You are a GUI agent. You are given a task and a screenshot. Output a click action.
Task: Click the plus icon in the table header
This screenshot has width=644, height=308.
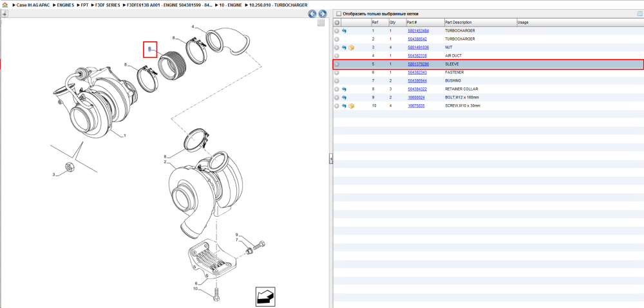(337, 22)
